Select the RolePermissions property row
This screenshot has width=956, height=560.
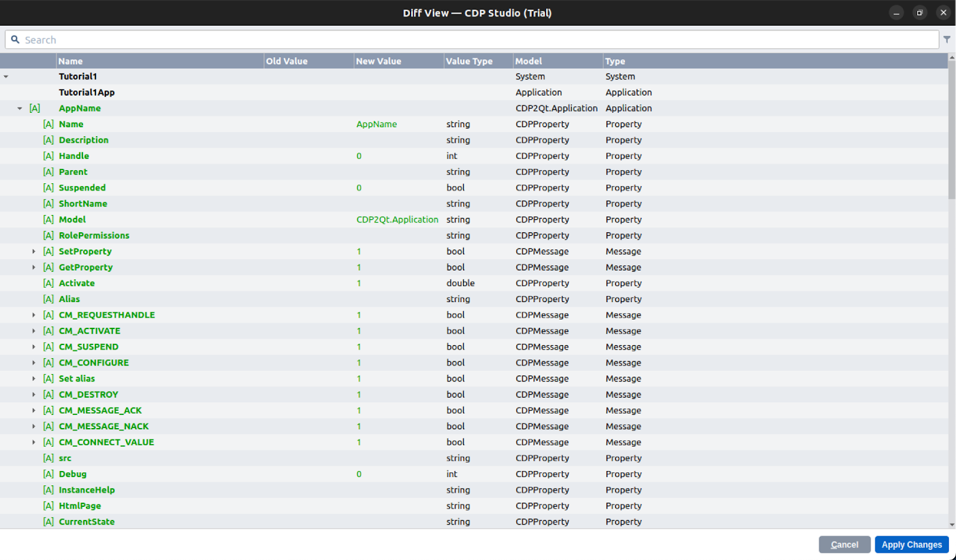point(474,236)
